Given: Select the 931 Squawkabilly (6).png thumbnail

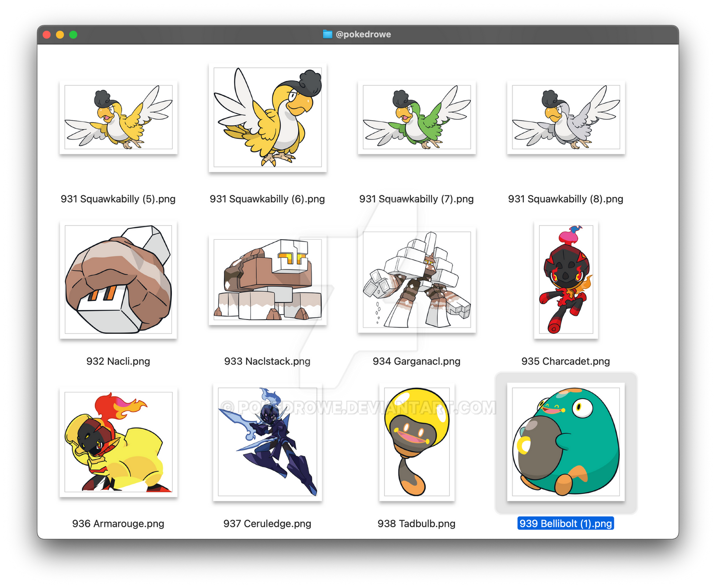Looking at the screenshot, I should [x=268, y=117].
